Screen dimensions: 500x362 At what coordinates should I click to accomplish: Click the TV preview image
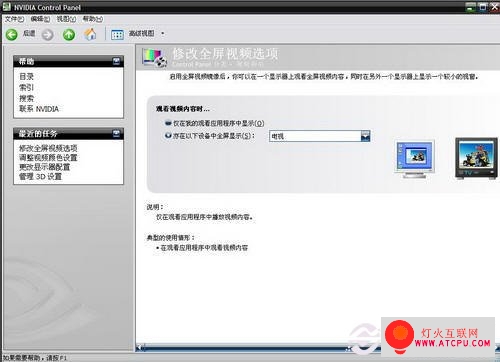(x=477, y=158)
